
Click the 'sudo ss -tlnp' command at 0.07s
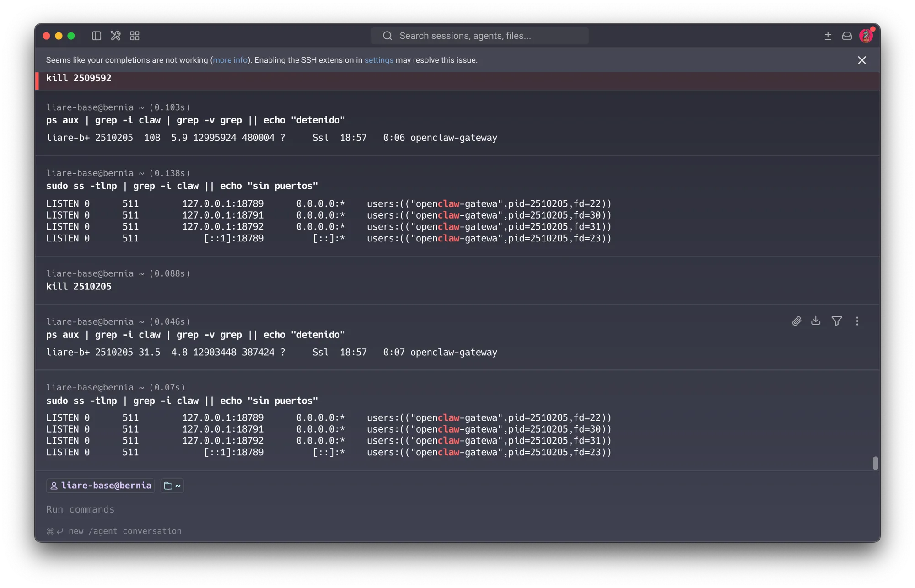(x=182, y=401)
